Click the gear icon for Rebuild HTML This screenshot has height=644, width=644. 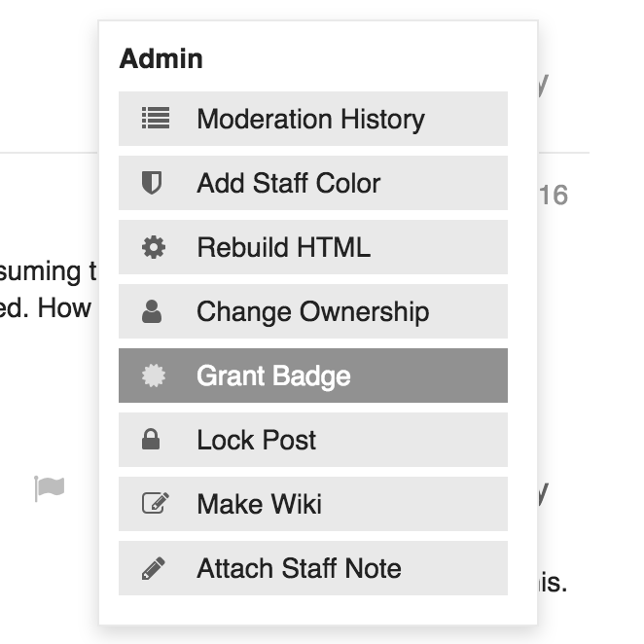[154, 247]
